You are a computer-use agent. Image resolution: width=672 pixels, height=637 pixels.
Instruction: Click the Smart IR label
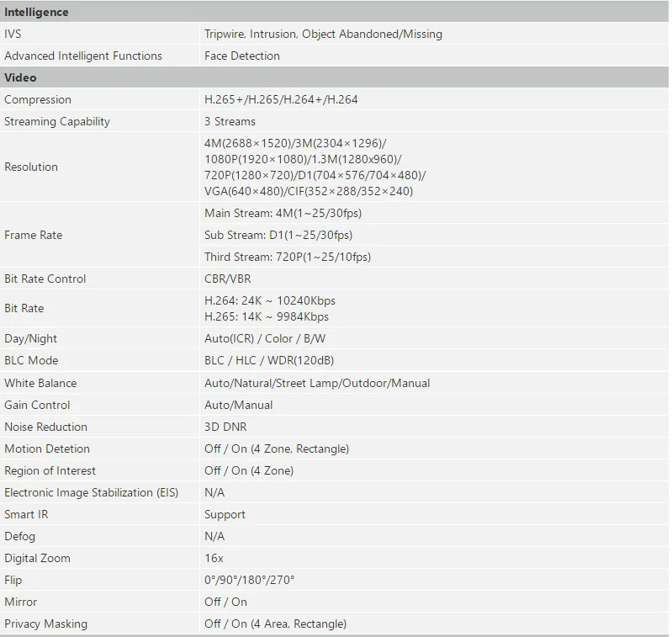coord(26,514)
